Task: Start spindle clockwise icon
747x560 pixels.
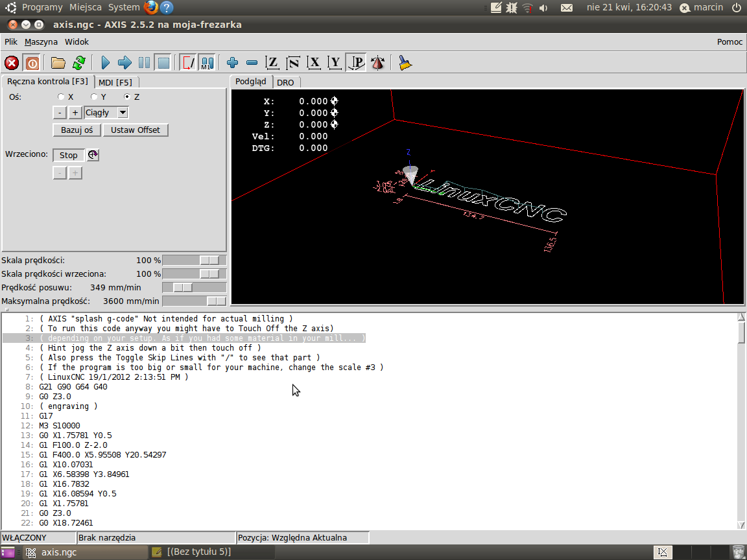Action: tap(93, 155)
